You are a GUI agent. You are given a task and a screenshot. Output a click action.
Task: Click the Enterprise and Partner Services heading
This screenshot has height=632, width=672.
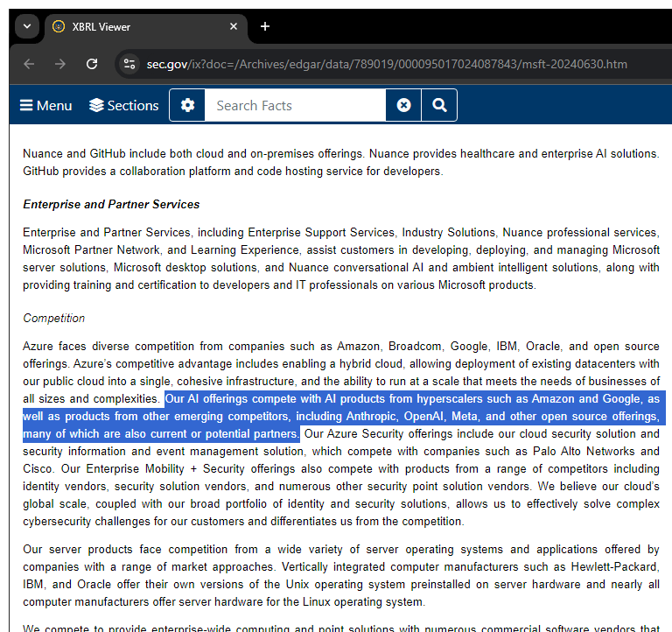click(x=111, y=204)
